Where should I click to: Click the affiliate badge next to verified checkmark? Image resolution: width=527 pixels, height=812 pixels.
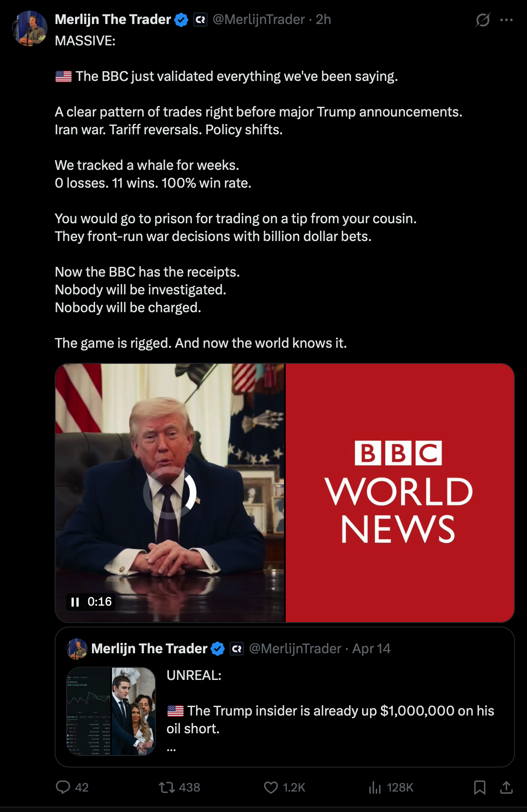pos(200,20)
